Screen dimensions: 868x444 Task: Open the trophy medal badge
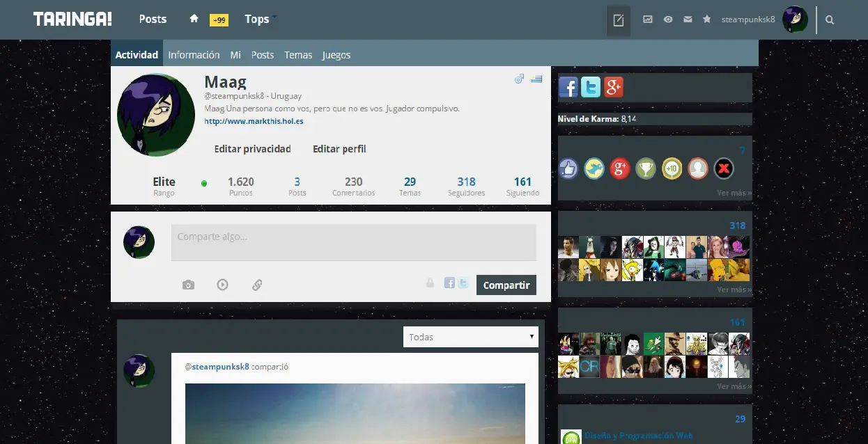click(646, 168)
